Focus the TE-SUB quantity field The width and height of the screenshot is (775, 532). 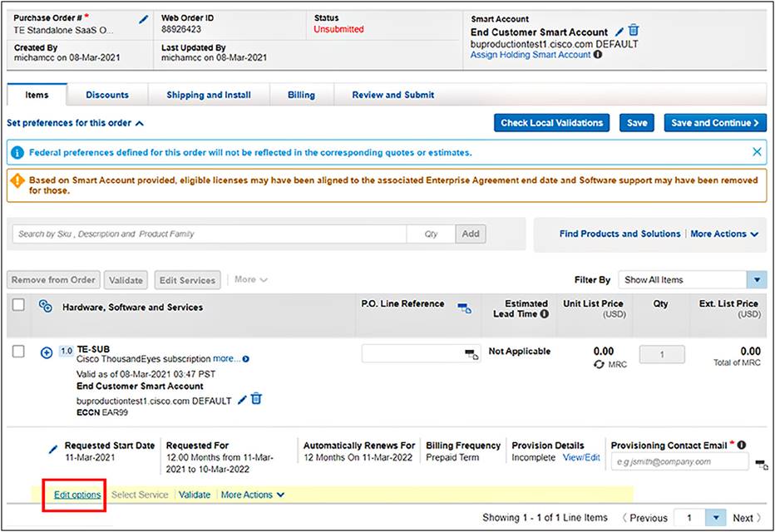point(662,354)
